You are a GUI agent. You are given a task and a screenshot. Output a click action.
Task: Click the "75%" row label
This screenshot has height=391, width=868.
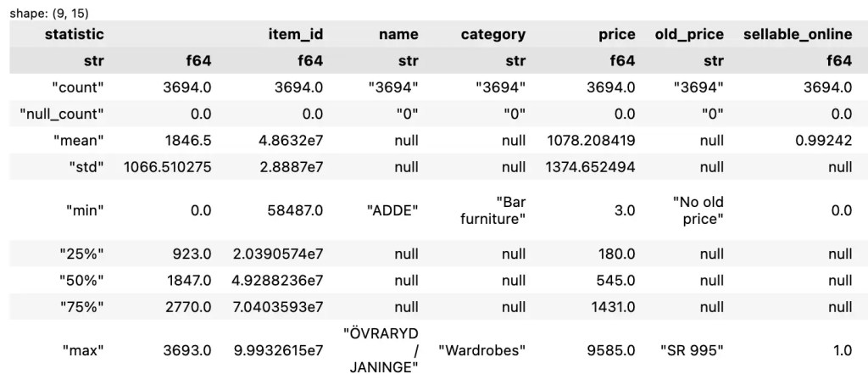(x=83, y=308)
